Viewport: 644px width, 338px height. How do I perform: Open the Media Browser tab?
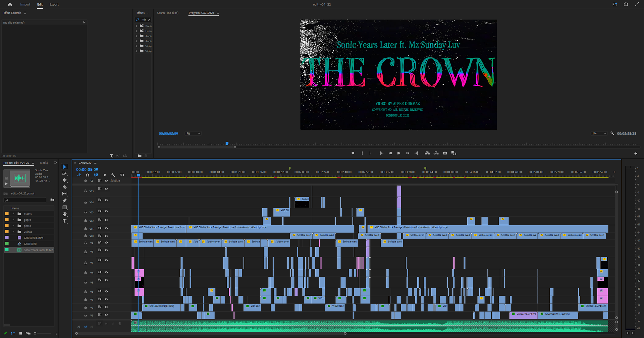click(x=44, y=163)
